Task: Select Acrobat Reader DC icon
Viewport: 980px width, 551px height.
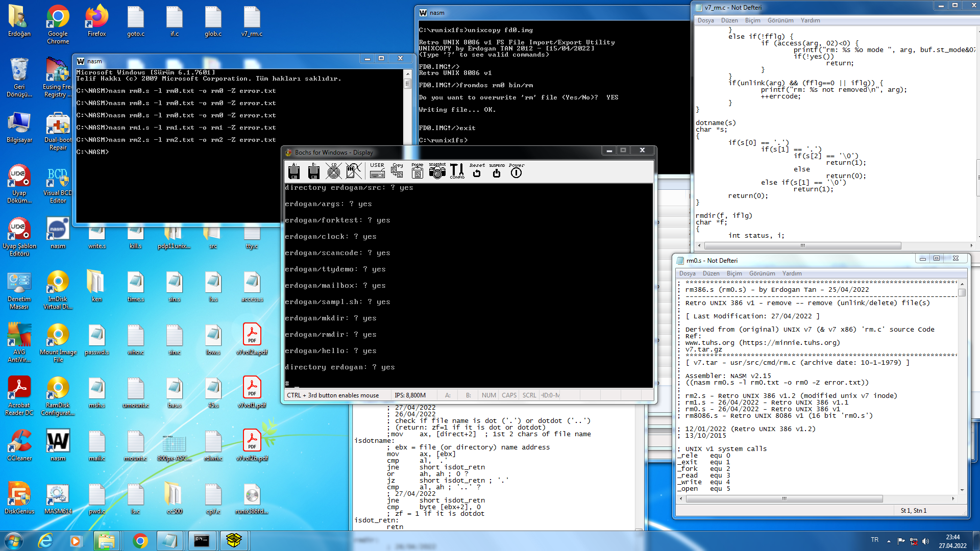Action: click(x=19, y=396)
